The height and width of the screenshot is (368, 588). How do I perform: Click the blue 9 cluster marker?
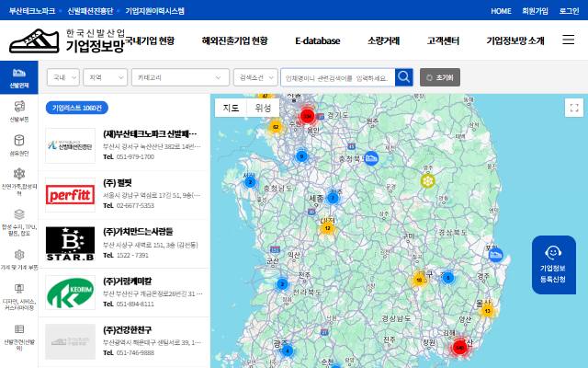point(301,156)
